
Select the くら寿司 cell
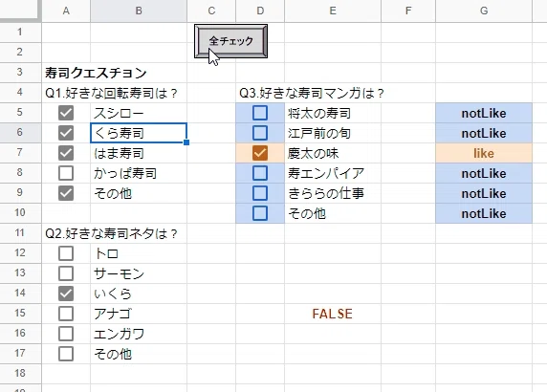coord(139,133)
